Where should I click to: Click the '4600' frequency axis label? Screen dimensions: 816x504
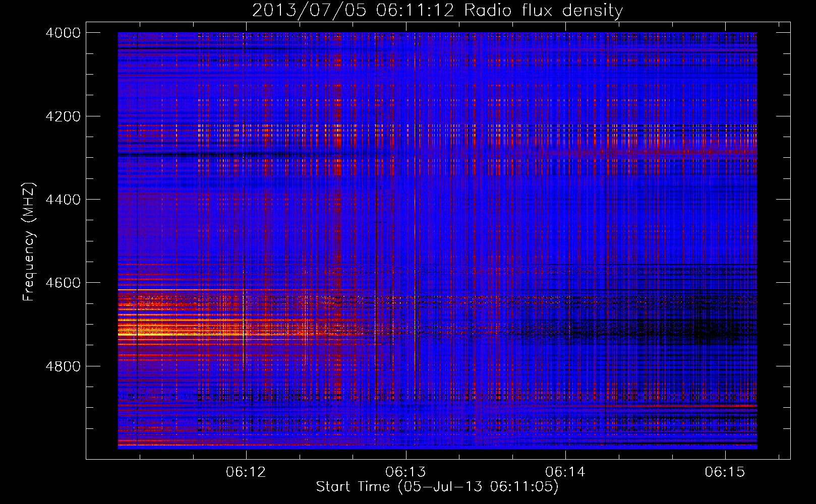(63, 283)
